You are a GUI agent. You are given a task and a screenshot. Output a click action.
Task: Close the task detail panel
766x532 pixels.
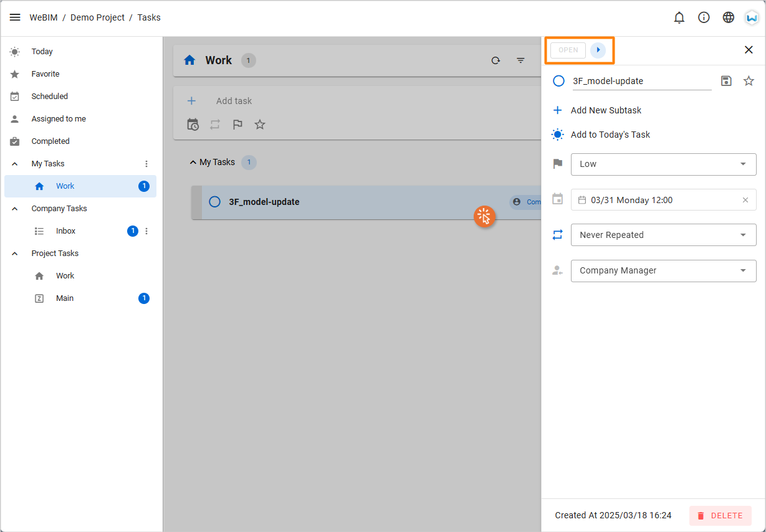click(x=749, y=50)
